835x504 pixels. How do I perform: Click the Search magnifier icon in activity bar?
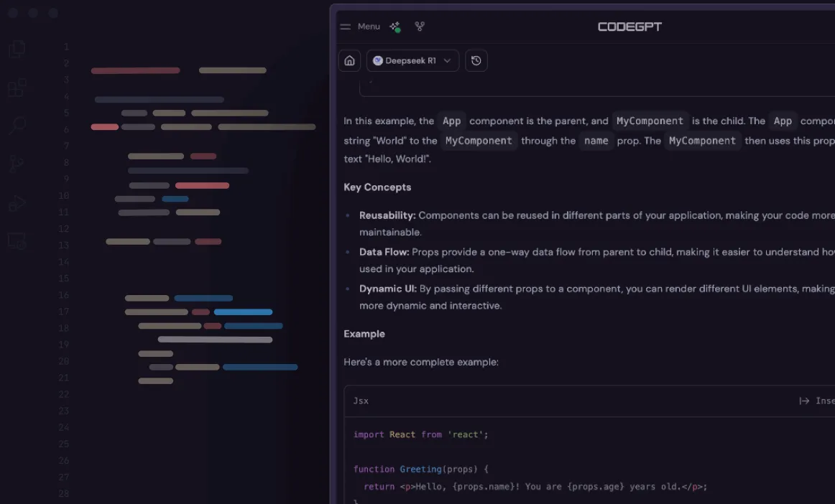pyautogui.click(x=17, y=126)
